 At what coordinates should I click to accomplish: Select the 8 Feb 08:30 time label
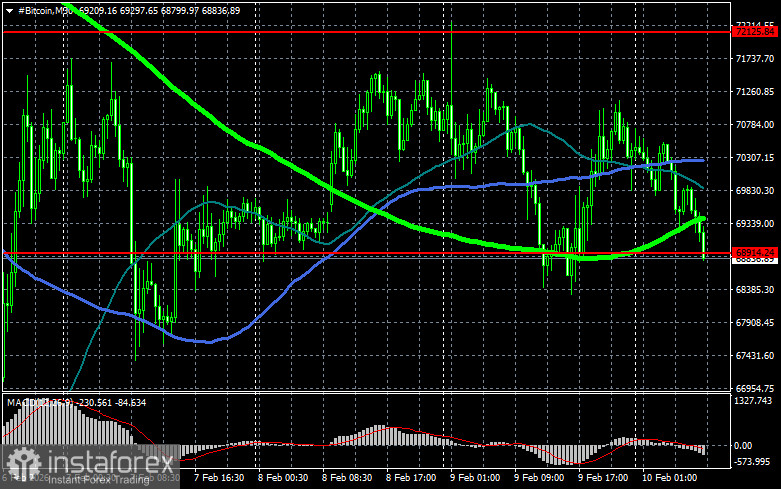347,478
